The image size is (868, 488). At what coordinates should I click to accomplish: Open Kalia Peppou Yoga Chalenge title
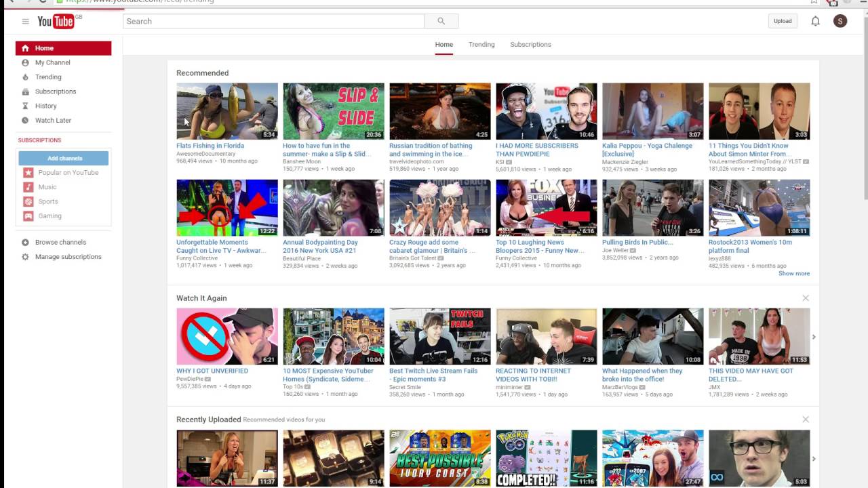click(x=648, y=150)
